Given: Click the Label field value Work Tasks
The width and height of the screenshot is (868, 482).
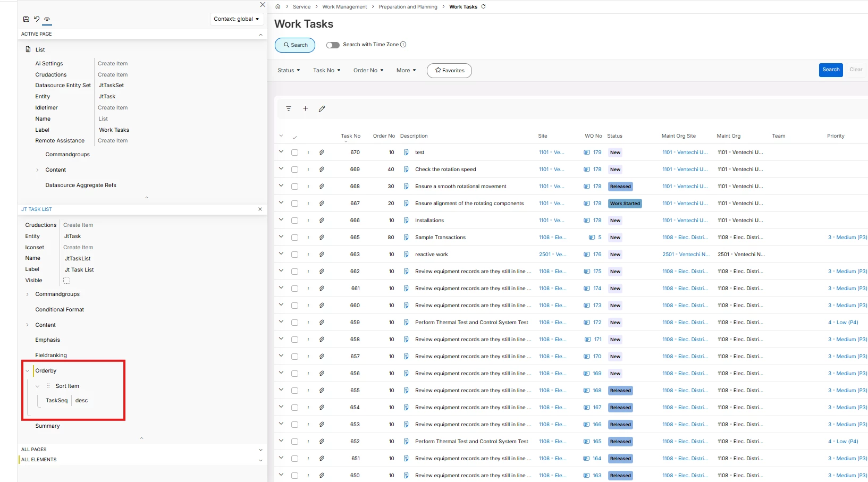Looking at the screenshot, I should pos(114,130).
